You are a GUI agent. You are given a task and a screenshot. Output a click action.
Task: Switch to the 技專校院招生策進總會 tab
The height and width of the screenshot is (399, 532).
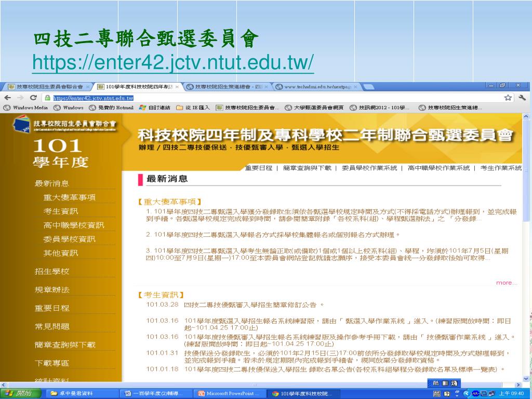(x=224, y=87)
